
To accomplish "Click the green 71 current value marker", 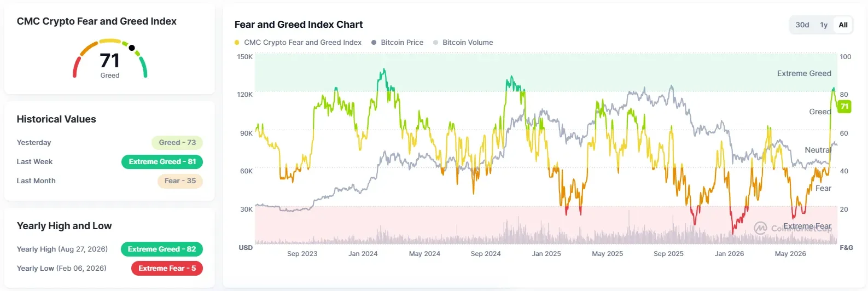I will 844,106.
